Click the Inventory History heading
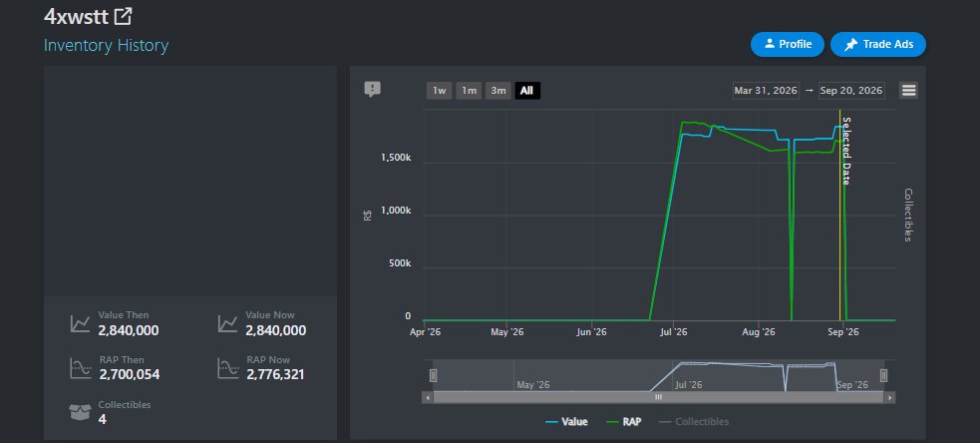 (107, 46)
